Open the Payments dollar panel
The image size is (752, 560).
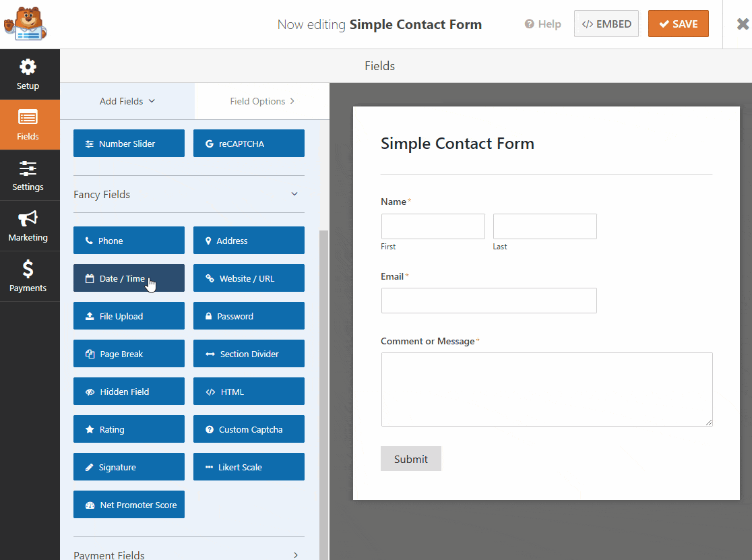coord(28,276)
